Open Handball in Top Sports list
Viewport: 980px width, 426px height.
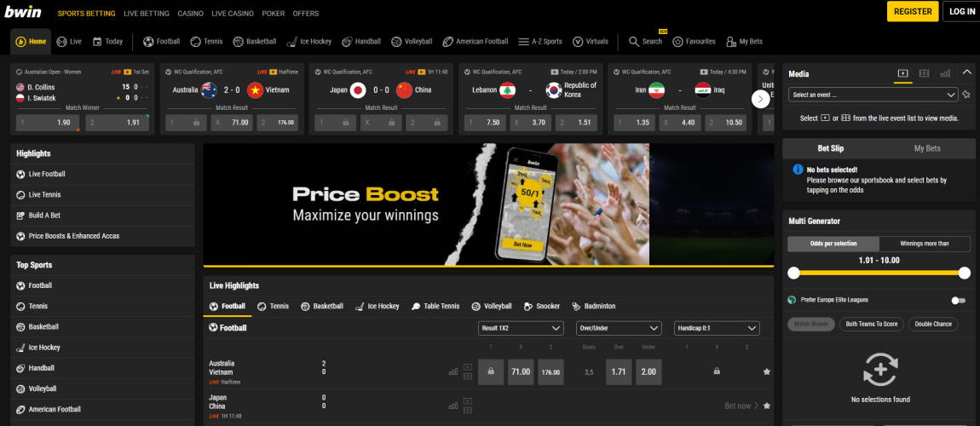point(102,368)
